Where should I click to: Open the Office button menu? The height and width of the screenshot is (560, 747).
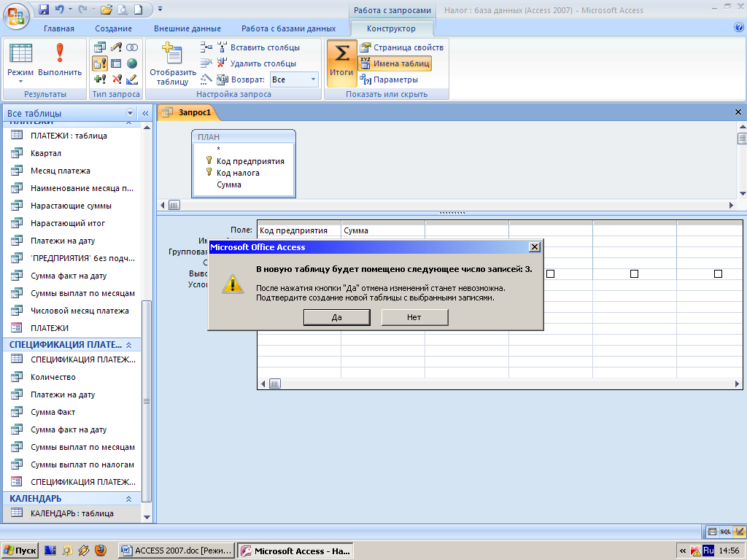click(16, 17)
